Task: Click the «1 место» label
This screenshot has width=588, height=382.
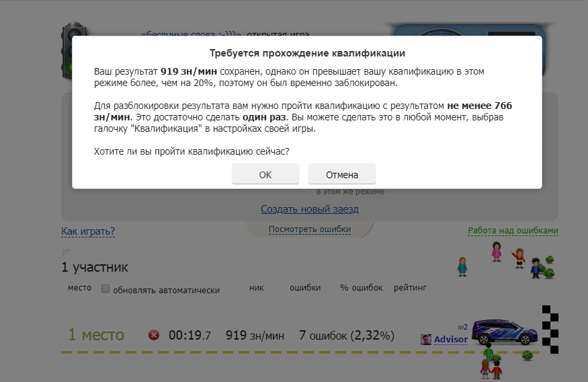Action: click(x=96, y=335)
